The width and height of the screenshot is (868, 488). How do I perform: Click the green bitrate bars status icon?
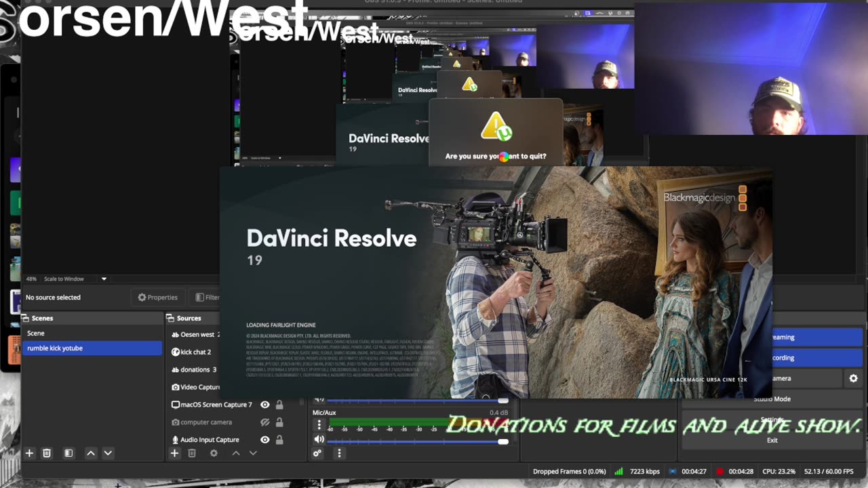[618, 472]
